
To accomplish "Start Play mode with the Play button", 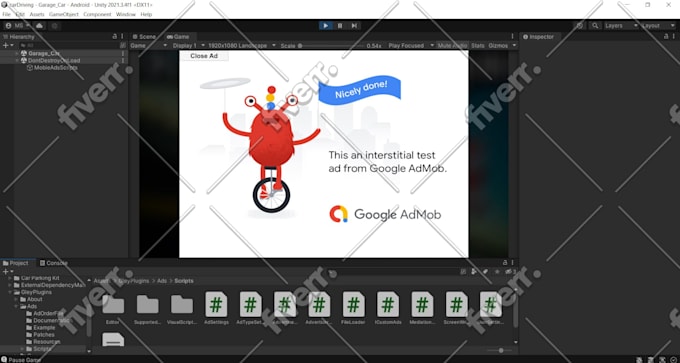I will (325, 26).
